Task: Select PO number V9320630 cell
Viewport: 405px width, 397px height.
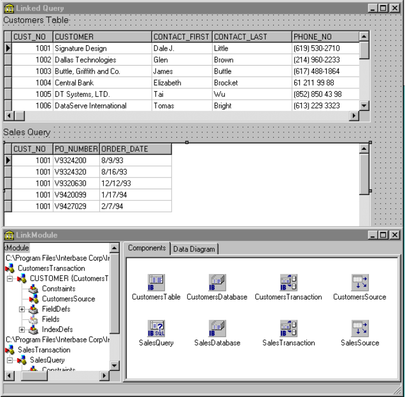Action: (76, 183)
